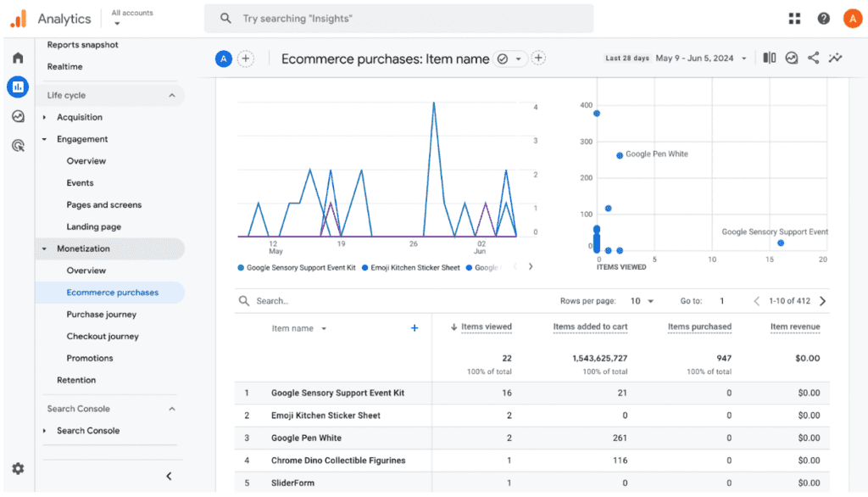Toggle Emoji Kitchen Sticker Sheet legend series

tap(411, 268)
